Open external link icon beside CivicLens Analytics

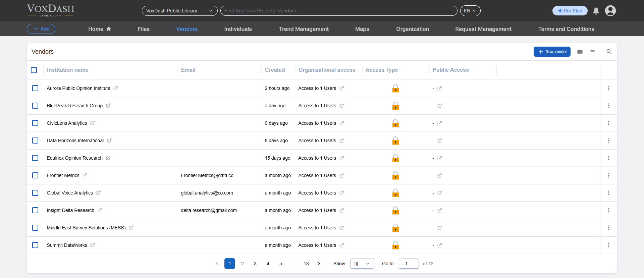[93, 123]
